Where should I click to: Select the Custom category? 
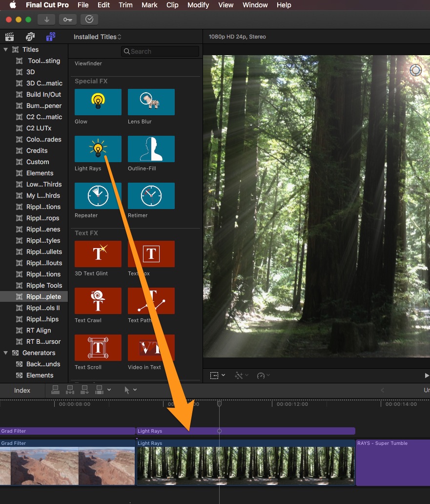point(34,162)
